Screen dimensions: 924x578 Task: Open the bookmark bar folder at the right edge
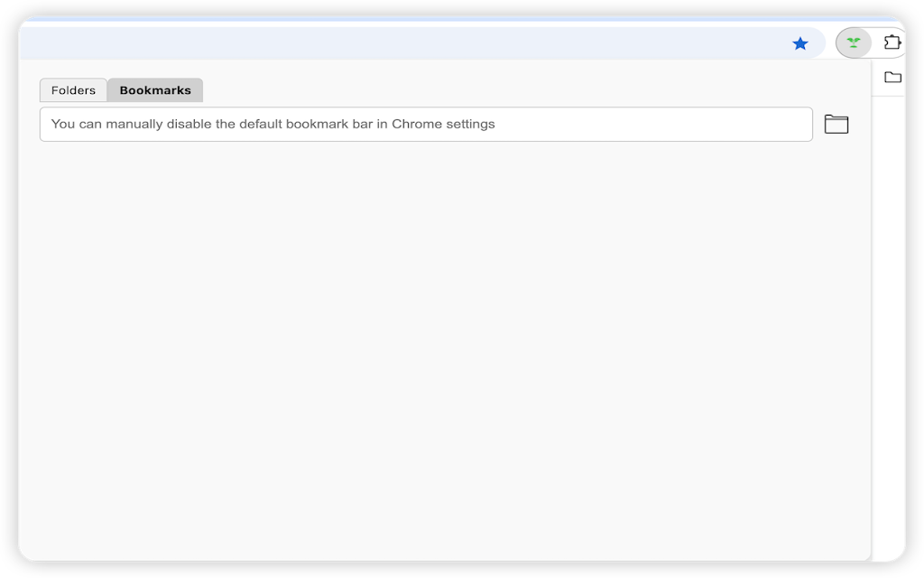point(892,77)
